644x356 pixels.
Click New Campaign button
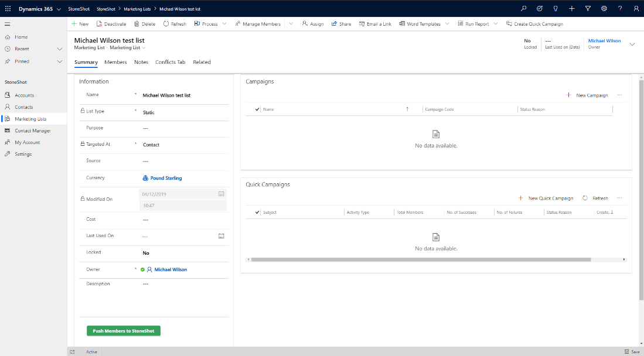(x=587, y=95)
